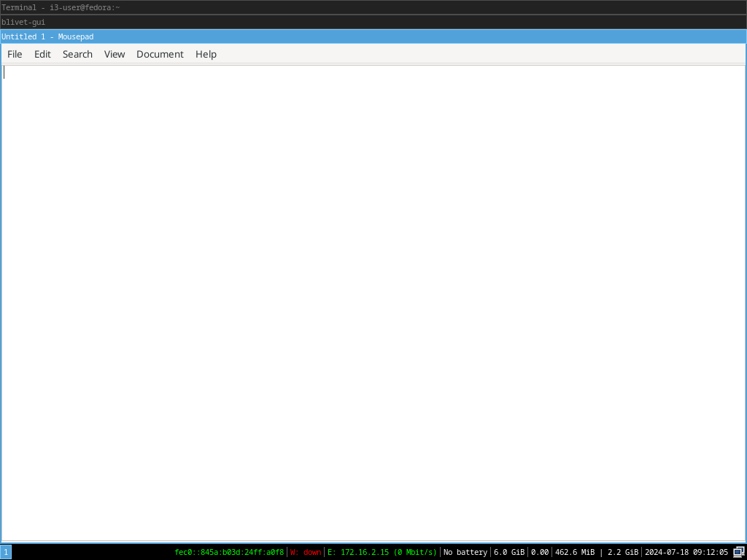Switch to the Terminal i3-user@fedora tab
The image size is (747, 560).
[x=373, y=7]
